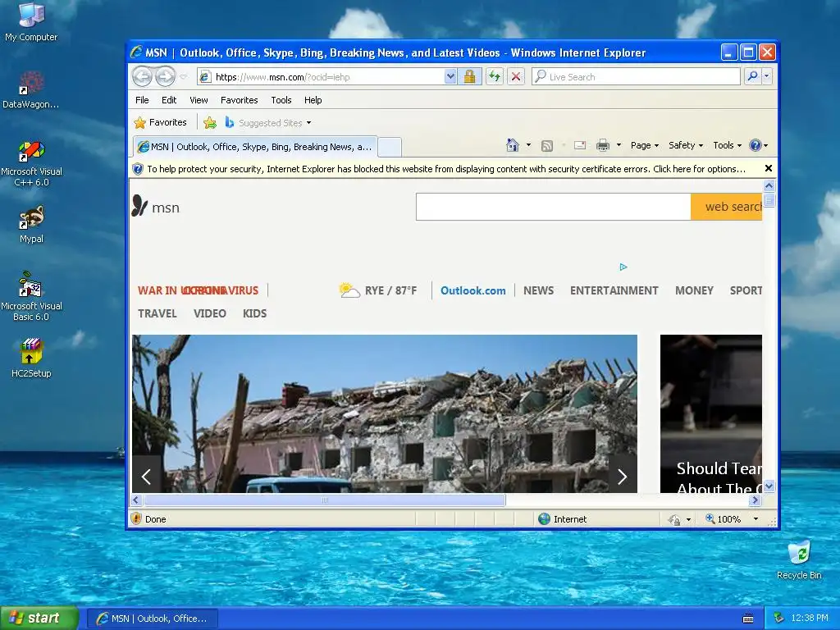Image resolution: width=840 pixels, height=630 pixels.
Task: Click Microsoft Visual Basic 6.0 desktop icon
Action: 31,296
